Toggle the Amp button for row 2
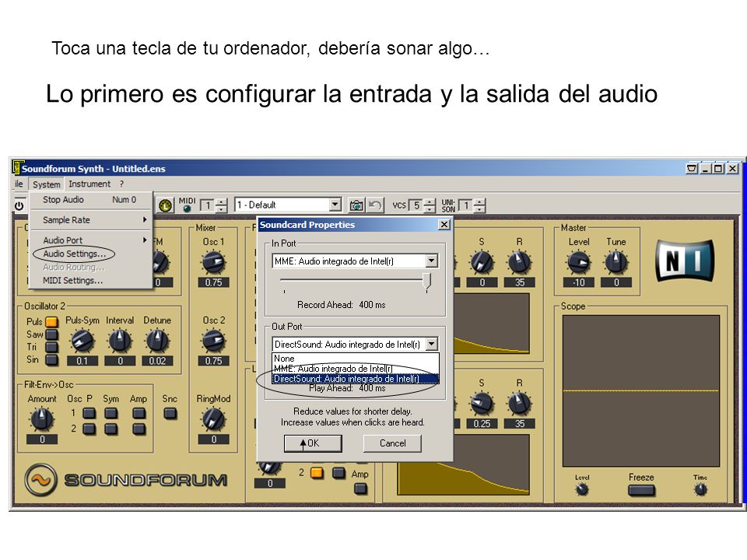Viewport: 747px width, 560px height. coord(139,429)
